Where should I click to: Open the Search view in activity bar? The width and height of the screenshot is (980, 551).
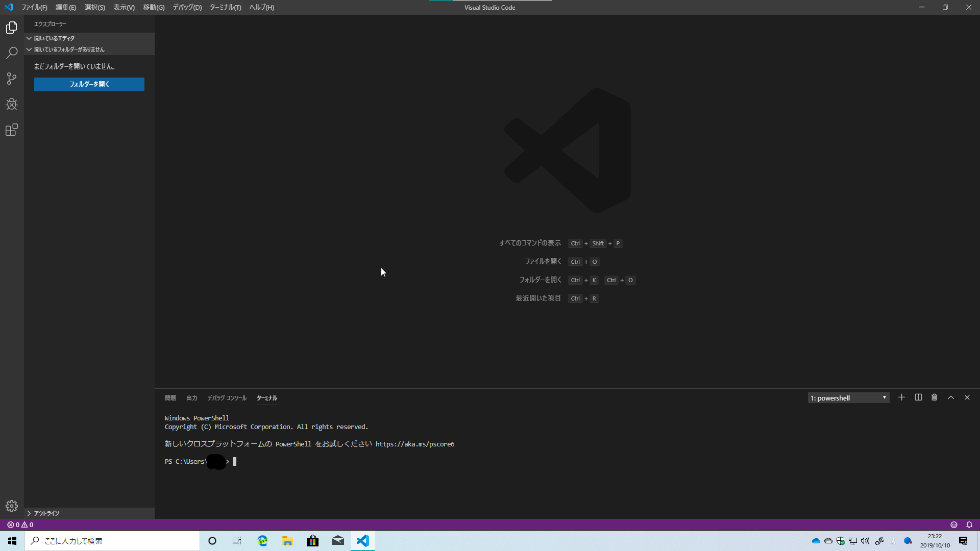12,53
